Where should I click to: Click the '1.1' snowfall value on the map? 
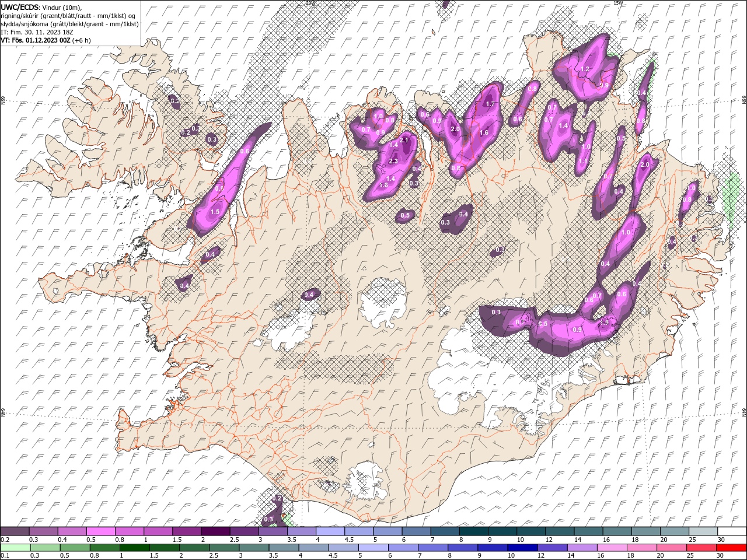(583, 161)
